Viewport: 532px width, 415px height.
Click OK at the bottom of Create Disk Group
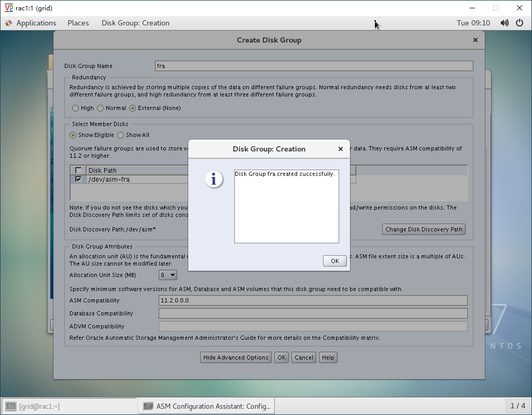pyautogui.click(x=282, y=357)
